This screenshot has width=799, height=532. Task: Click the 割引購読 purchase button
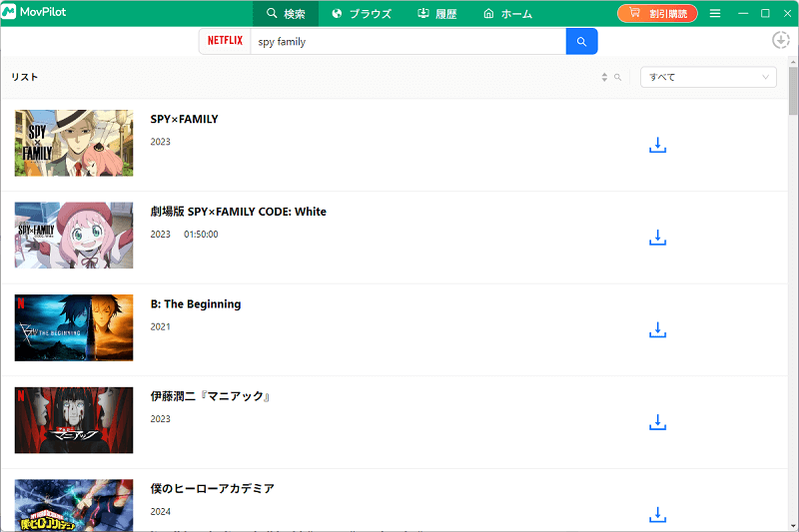657,14
